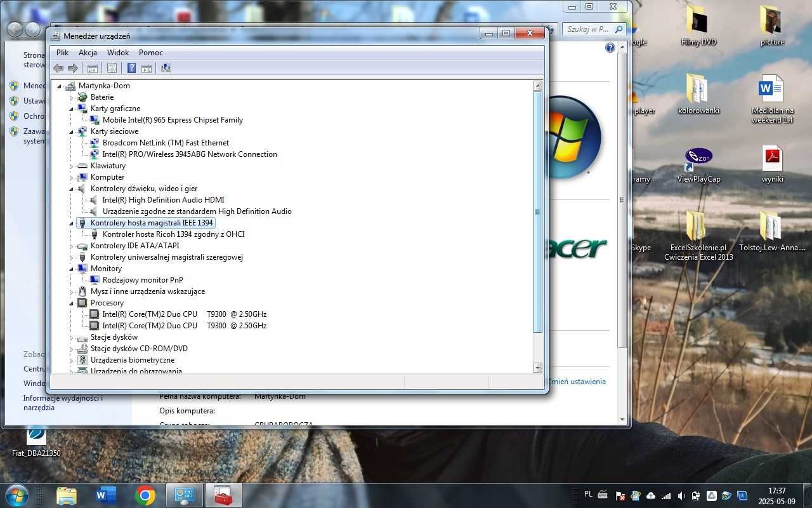The image size is (812, 508).
Task: Click the Device Manager vertical scrollbar thumb
Action: pos(538,212)
